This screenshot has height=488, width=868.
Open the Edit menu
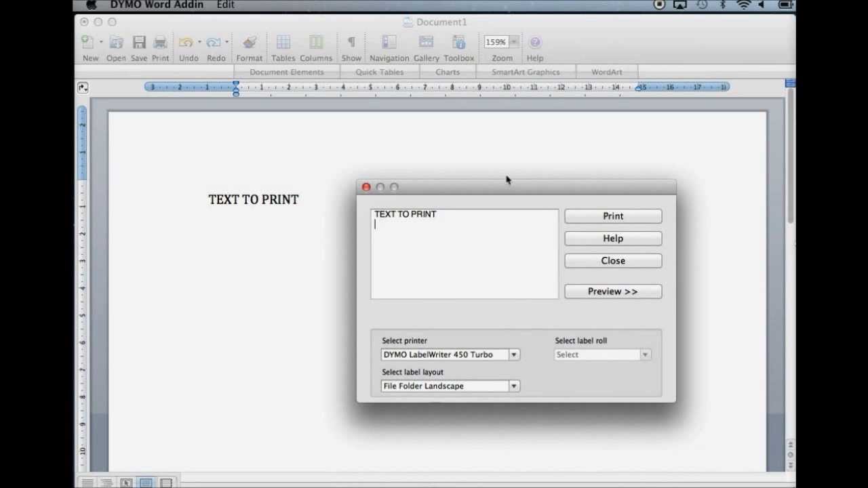(x=226, y=5)
